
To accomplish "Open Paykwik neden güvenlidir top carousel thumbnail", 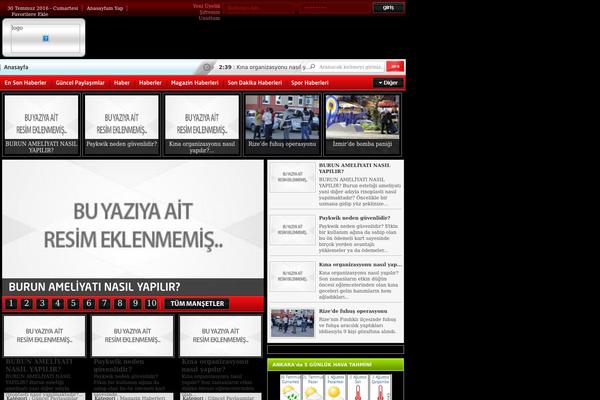I will pos(122,117).
